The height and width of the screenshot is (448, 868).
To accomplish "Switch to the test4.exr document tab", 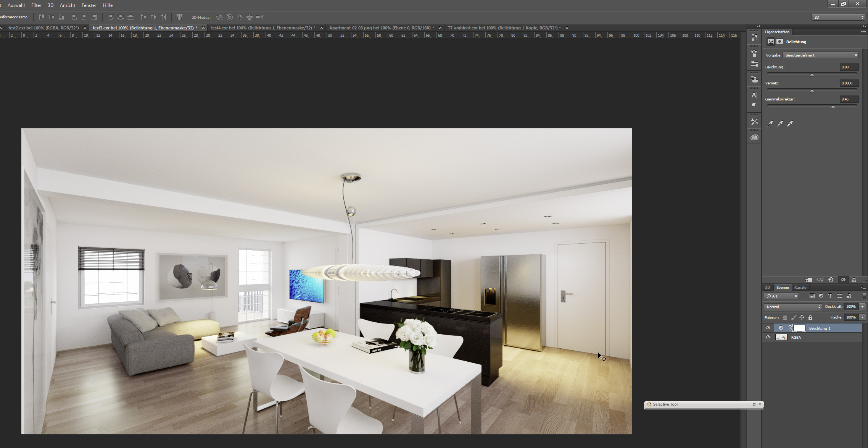I will 262,28.
